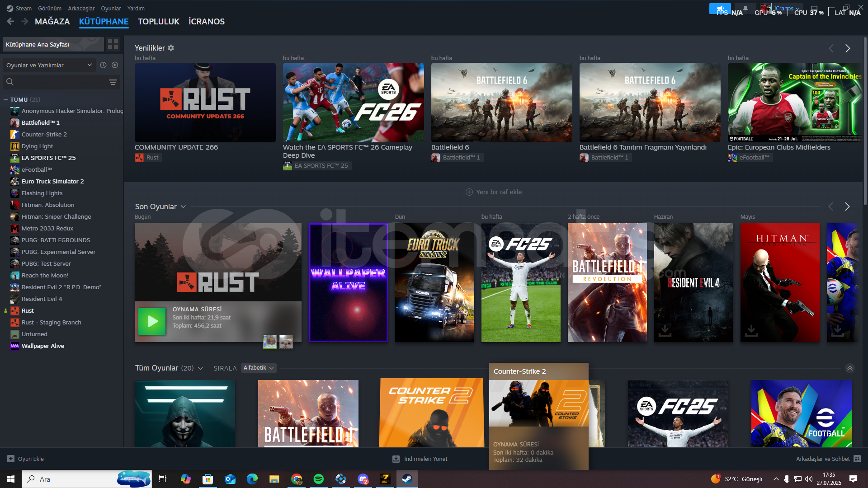Image resolution: width=868 pixels, height=488 pixels.
Task: Open Spotify from taskbar
Action: pyautogui.click(x=319, y=479)
